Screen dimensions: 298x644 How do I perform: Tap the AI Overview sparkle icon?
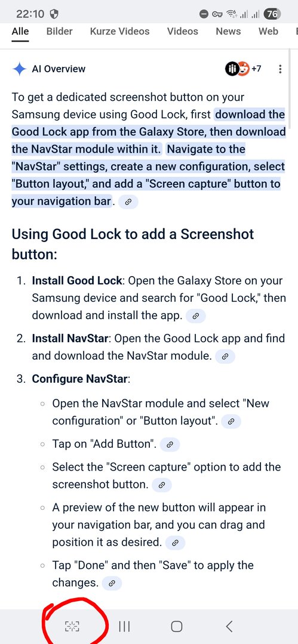(x=19, y=69)
